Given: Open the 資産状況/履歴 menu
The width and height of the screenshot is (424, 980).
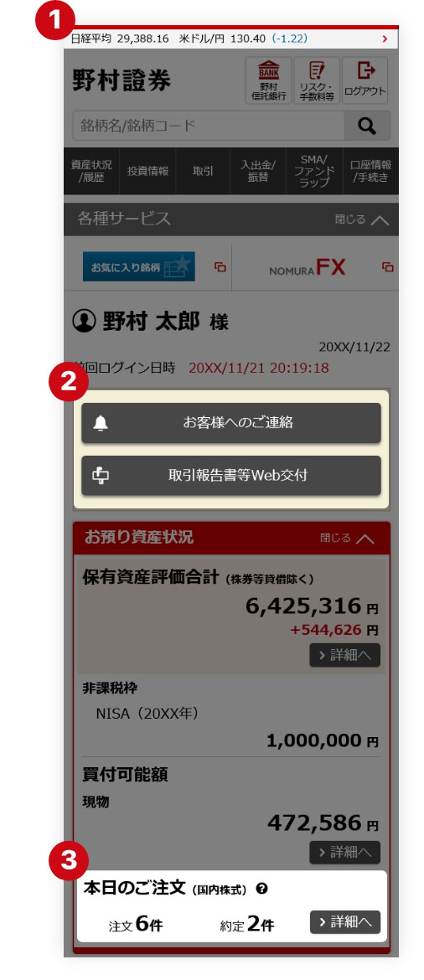Looking at the screenshot, I should click(x=91, y=171).
